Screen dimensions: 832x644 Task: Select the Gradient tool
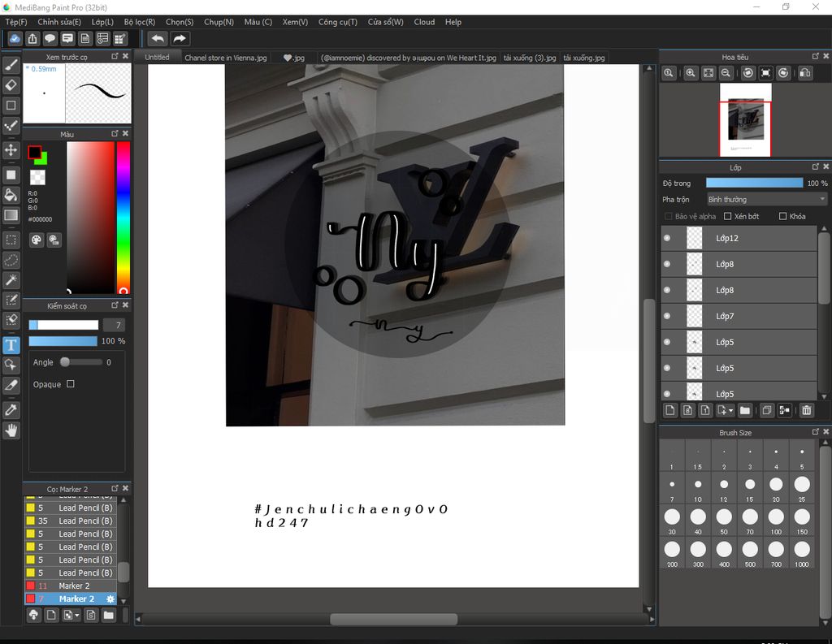click(x=11, y=215)
